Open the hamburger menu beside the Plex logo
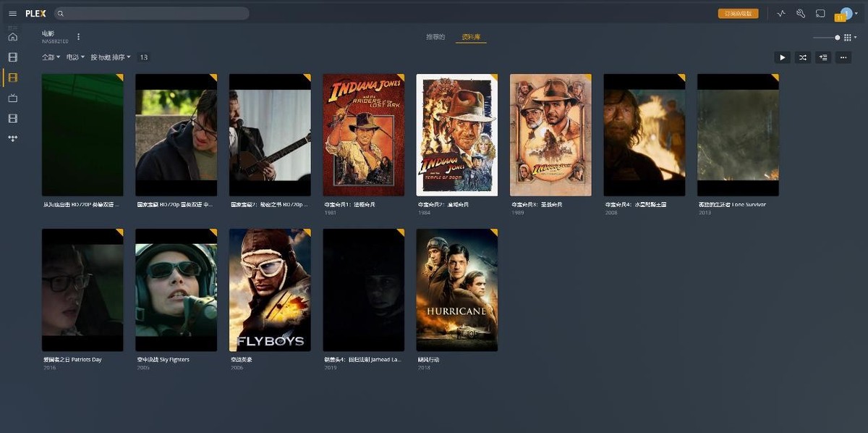This screenshot has height=433, width=868. (x=12, y=14)
